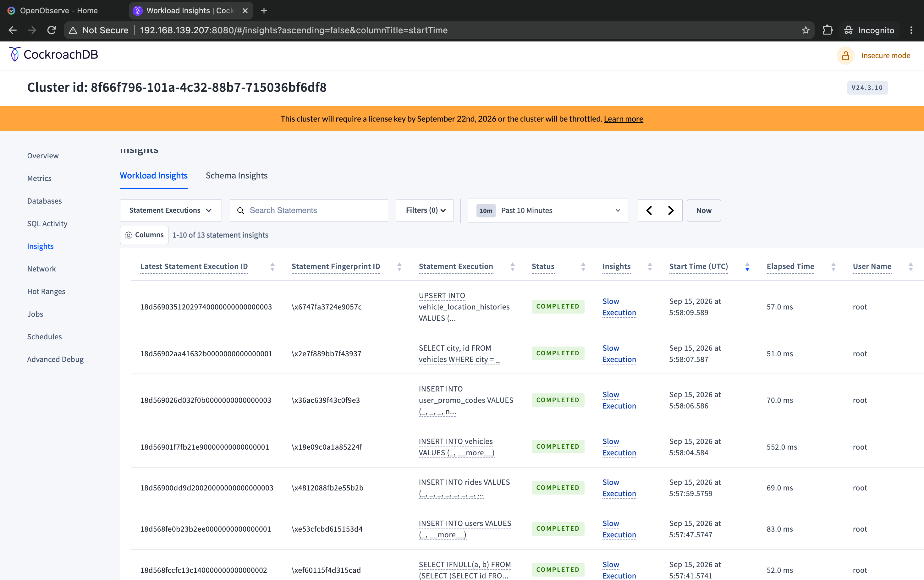
Task: Click Slow Execution for 83.0 ms row
Action: pos(619,529)
